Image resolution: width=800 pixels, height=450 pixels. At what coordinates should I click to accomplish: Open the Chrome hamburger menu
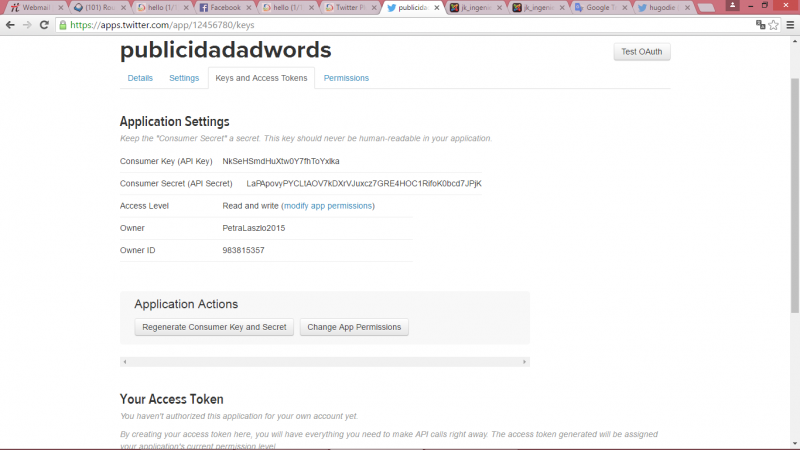(790, 25)
